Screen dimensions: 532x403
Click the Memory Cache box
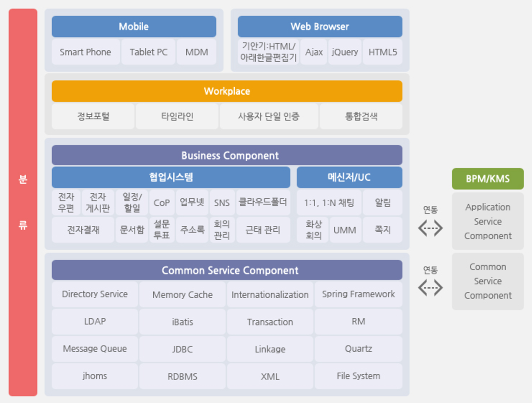click(x=182, y=294)
